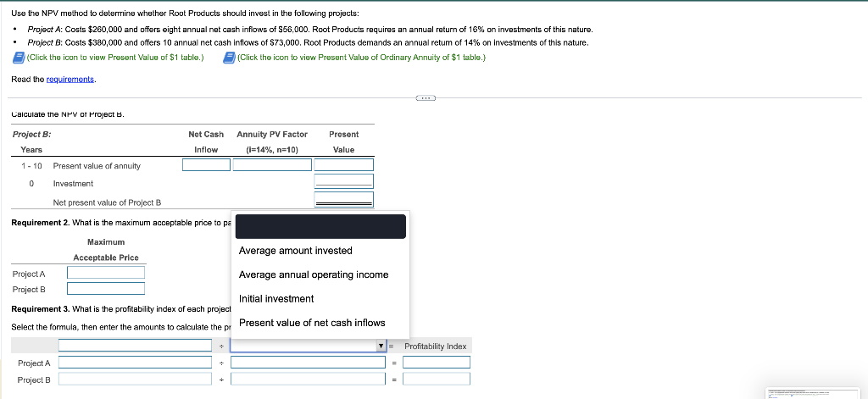
Task: Click the 'Project B:' table heading
Action: [32, 134]
